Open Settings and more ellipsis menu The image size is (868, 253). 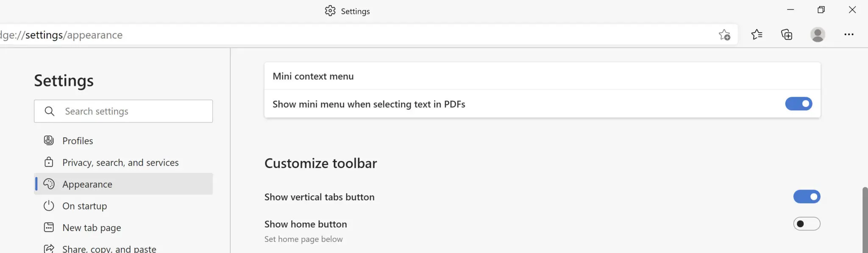pos(849,34)
